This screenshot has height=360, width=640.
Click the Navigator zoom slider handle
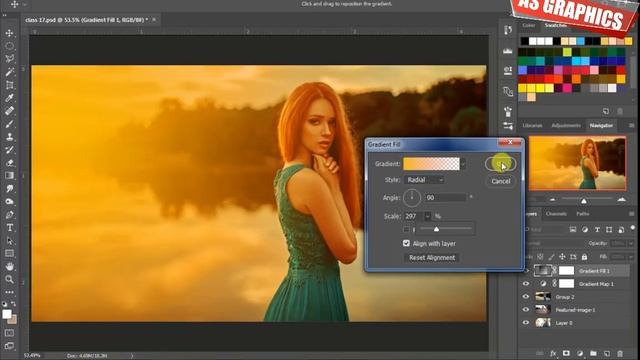(584, 201)
